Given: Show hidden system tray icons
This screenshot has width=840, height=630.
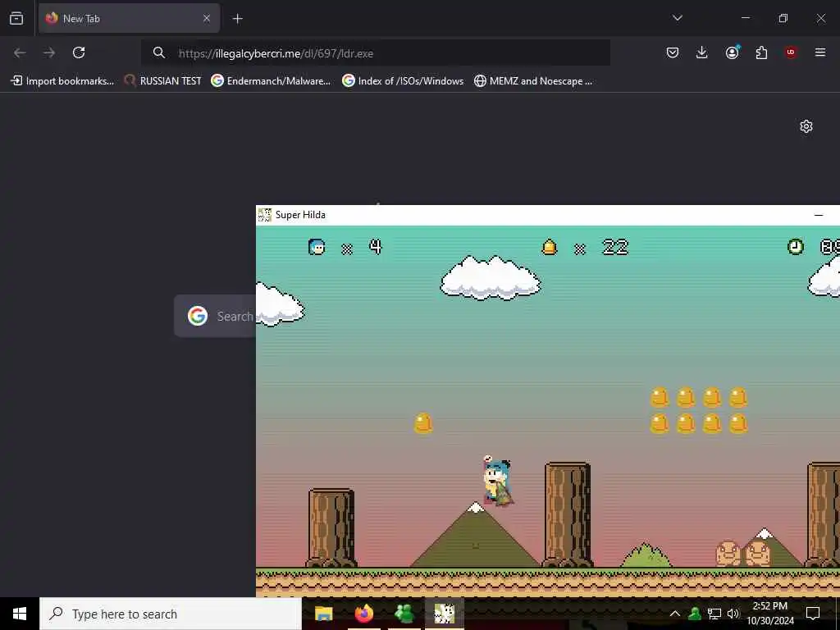Looking at the screenshot, I should pos(675,614).
